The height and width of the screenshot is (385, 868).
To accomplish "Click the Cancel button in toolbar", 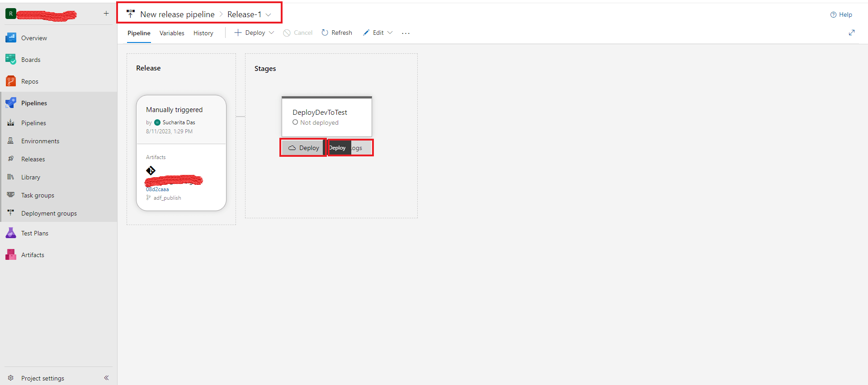I will (298, 33).
